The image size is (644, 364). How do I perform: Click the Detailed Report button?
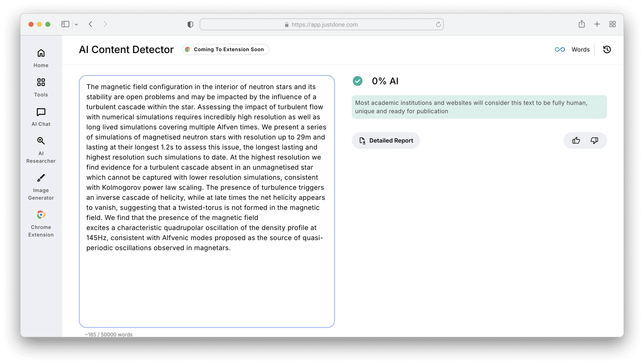[386, 140]
